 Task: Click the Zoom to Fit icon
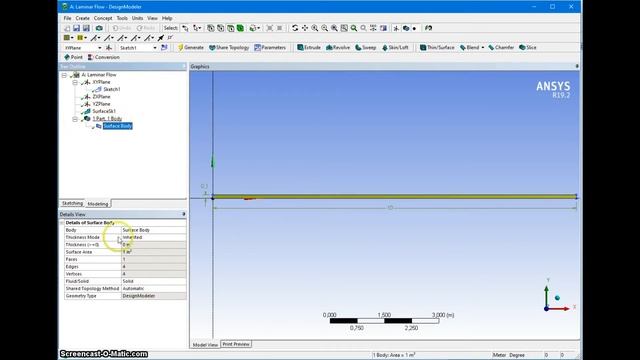tap(334, 28)
